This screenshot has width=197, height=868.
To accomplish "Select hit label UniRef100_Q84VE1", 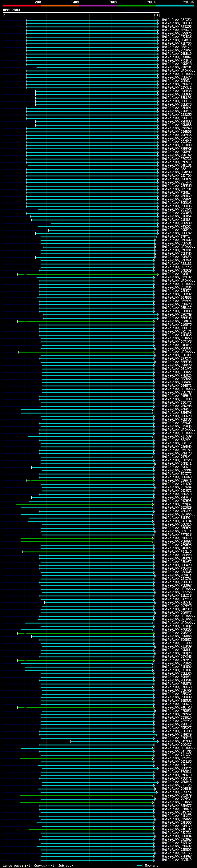I will tap(176, 40).
